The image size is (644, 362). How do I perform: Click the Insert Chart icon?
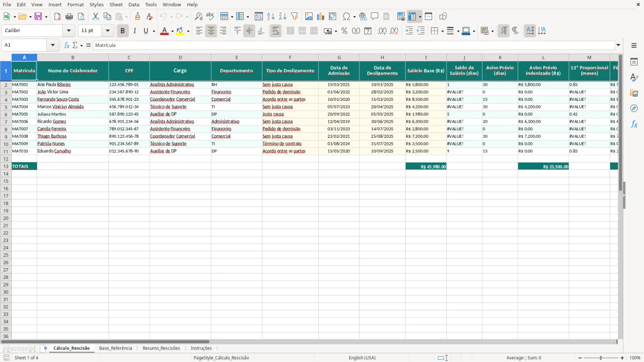pyautogui.click(x=321, y=17)
